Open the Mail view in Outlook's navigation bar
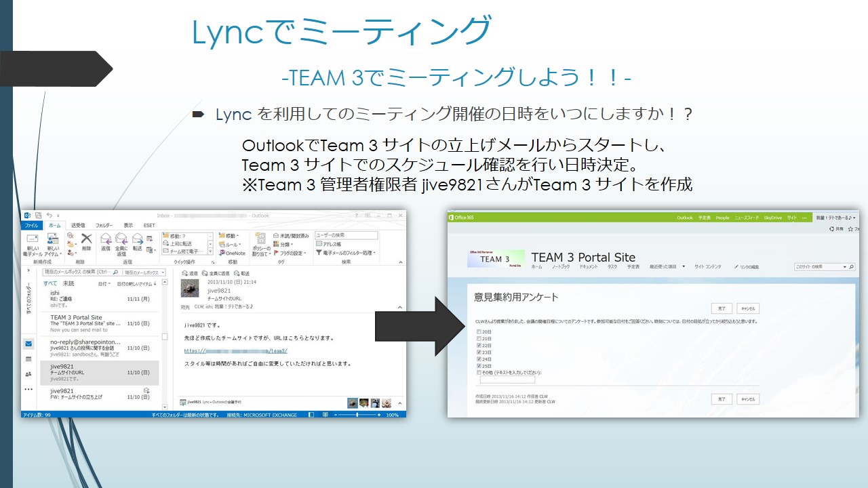This screenshot has width=868, height=488. point(28,344)
